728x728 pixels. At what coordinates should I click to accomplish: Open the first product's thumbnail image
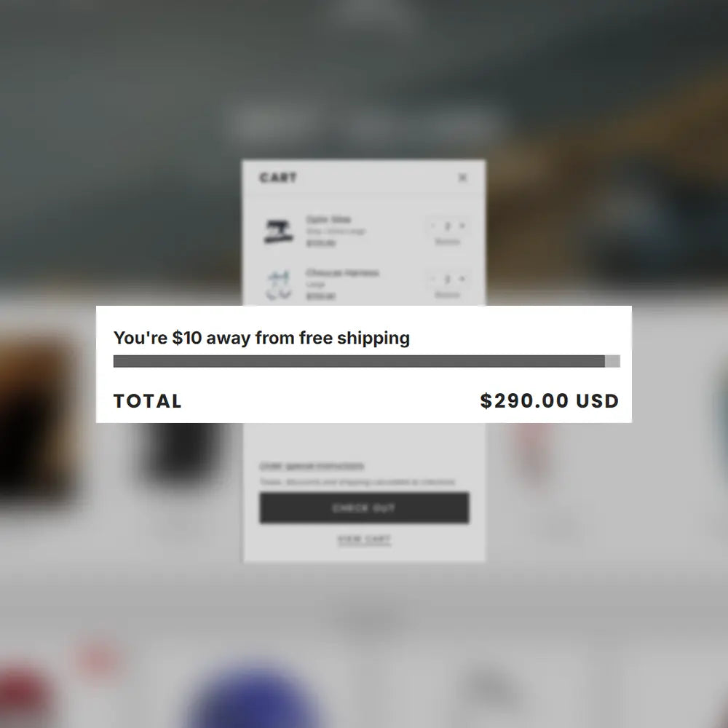279,232
